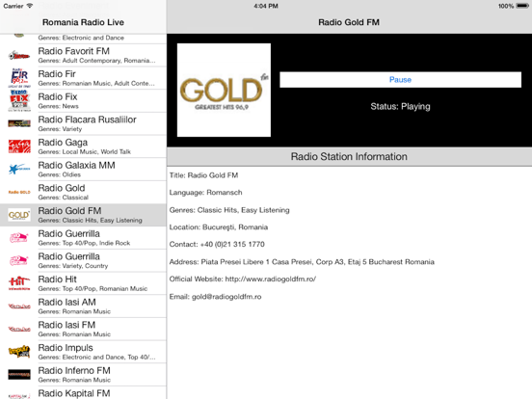Viewport: 532px width, 399px height.
Task: Click the Gold FM logo artwork
Action: (x=224, y=90)
